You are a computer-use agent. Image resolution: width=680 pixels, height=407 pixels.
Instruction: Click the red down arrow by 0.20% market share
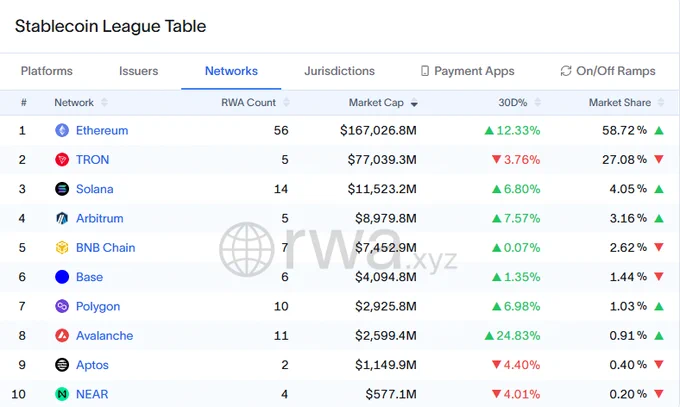point(659,394)
